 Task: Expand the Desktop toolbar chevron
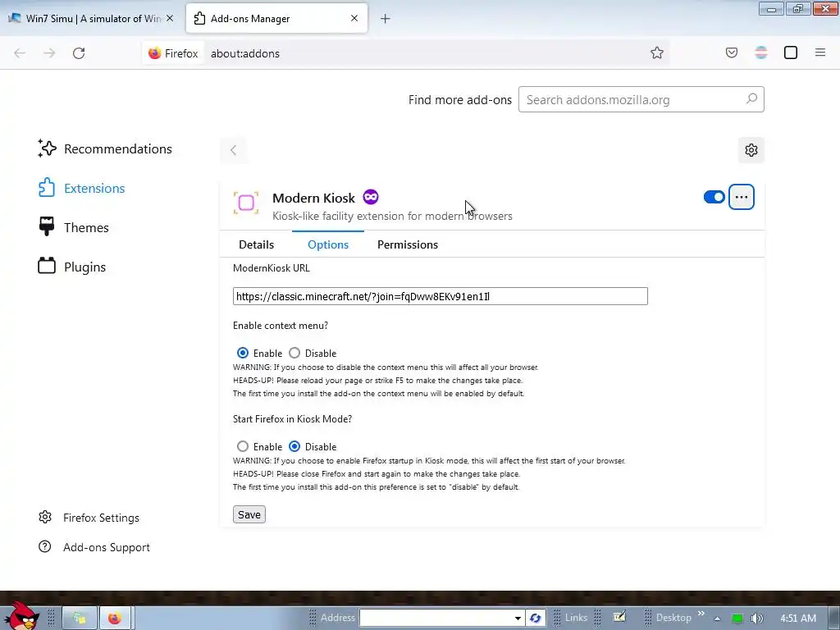(701, 614)
